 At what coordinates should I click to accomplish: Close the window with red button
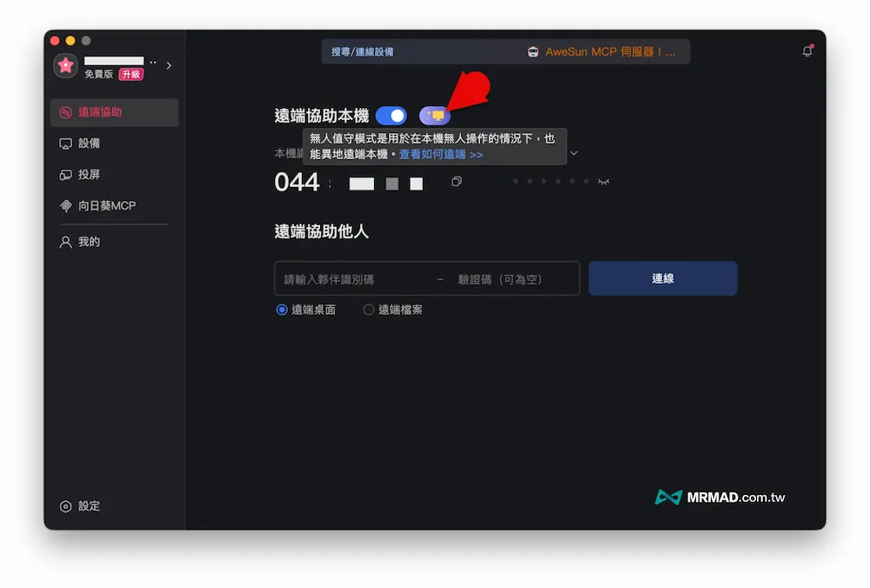[x=55, y=41]
